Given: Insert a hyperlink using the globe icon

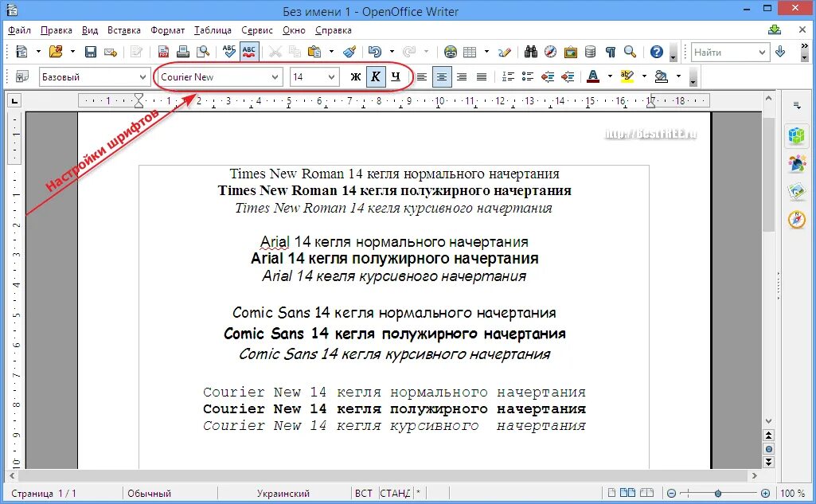Looking at the screenshot, I should [451, 52].
